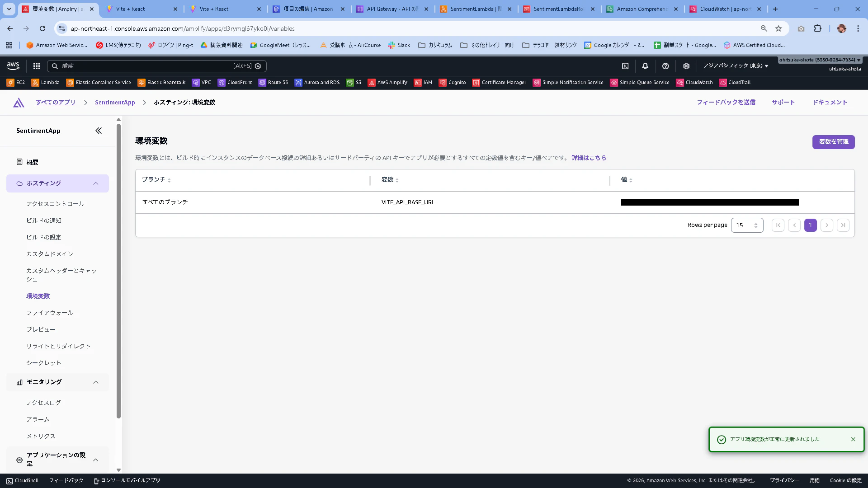The height and width of the screenshot is (488, 868).
Task: Click the Amplify logo icon in breadcrumb
Action: click(x=19, y=103)
